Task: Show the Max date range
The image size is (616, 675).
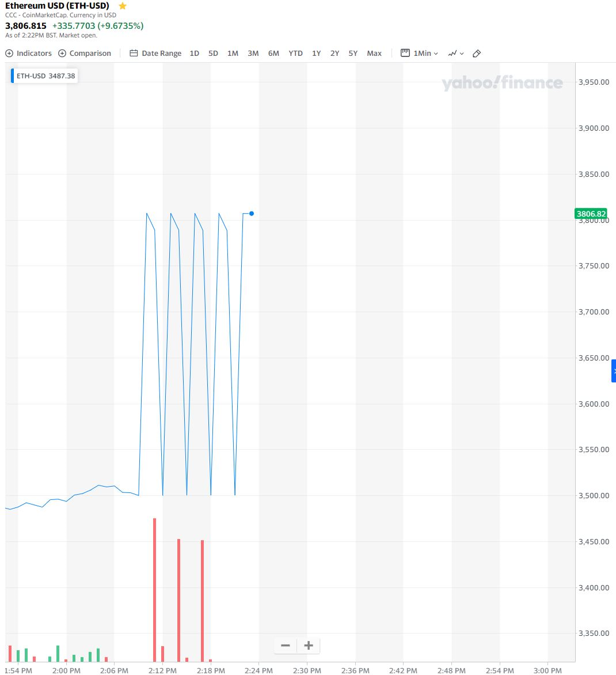Action: [x=374, y=53]
